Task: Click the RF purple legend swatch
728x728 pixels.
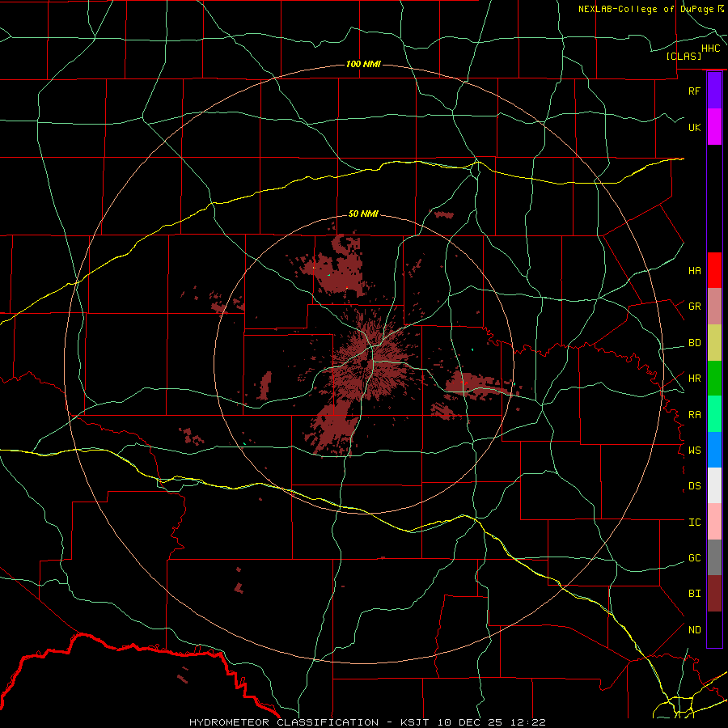Action: (x=714, y=91)
